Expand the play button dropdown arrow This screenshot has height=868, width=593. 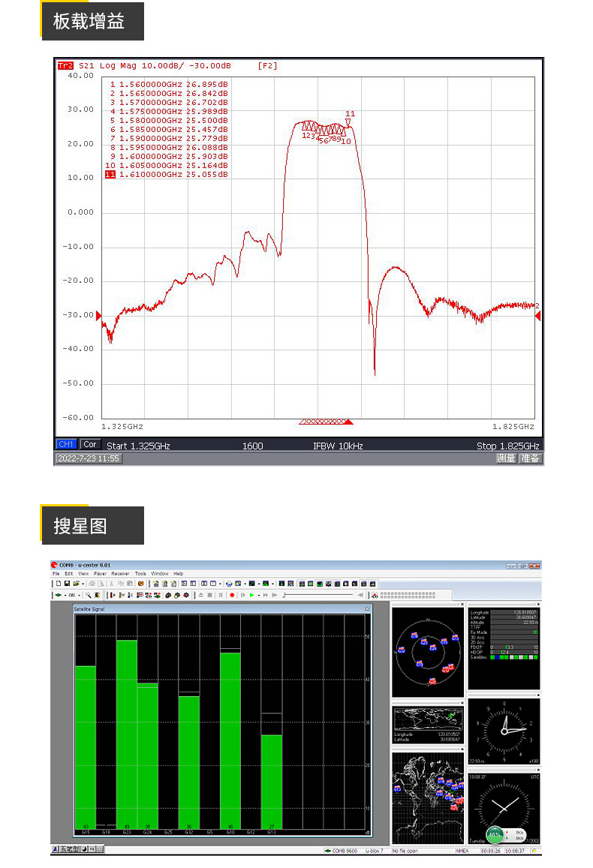coord(257,595)
